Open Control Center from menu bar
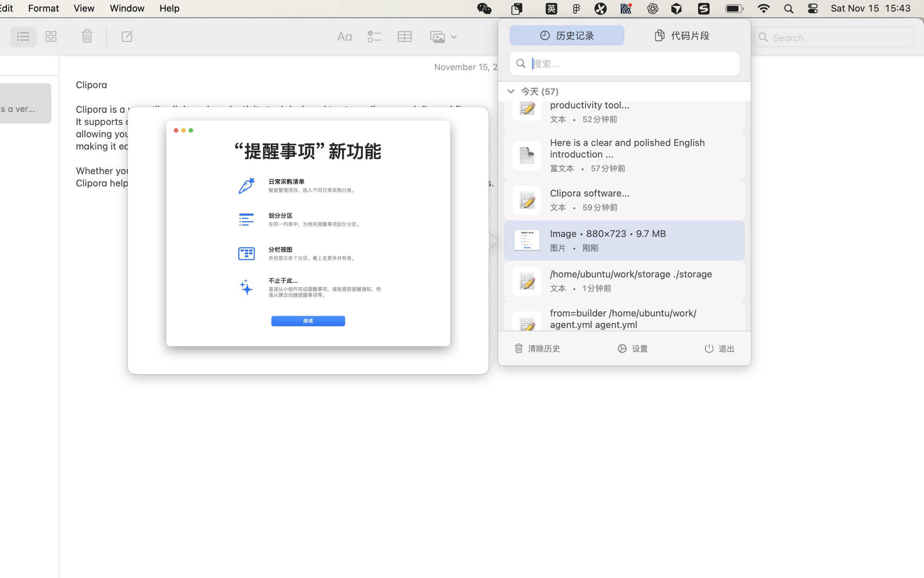 (813, 8)
